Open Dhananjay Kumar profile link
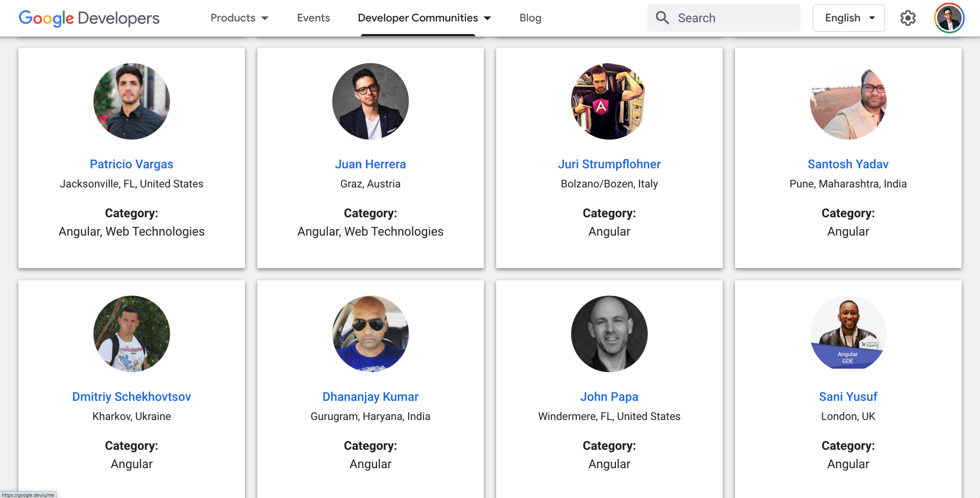Viewport: 980px width, 498px height. [370, 397]
